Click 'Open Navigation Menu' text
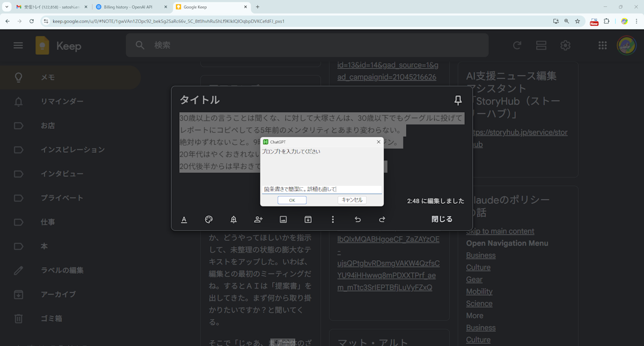Screen dimensions: 644x346 click(x=507, y=243)
